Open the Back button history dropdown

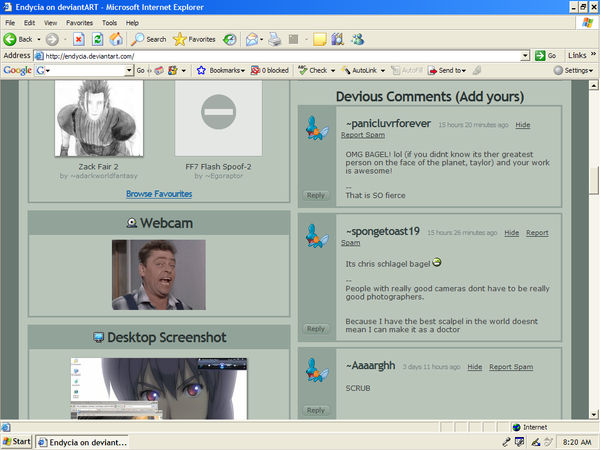click(x=39, y=39)
